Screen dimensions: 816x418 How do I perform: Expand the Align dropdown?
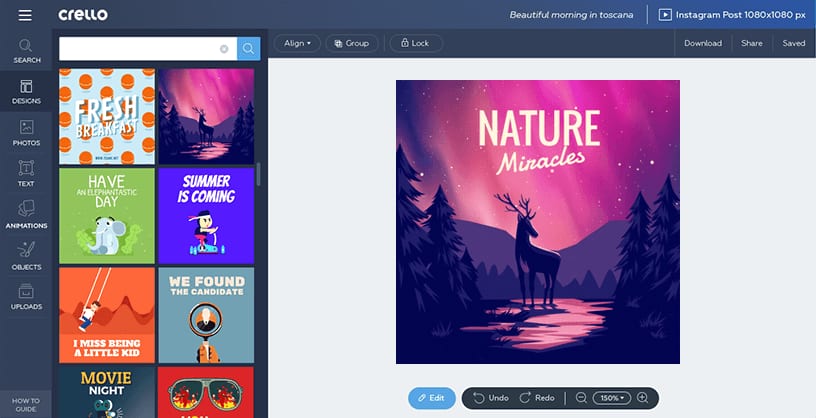tap(297, 43)
